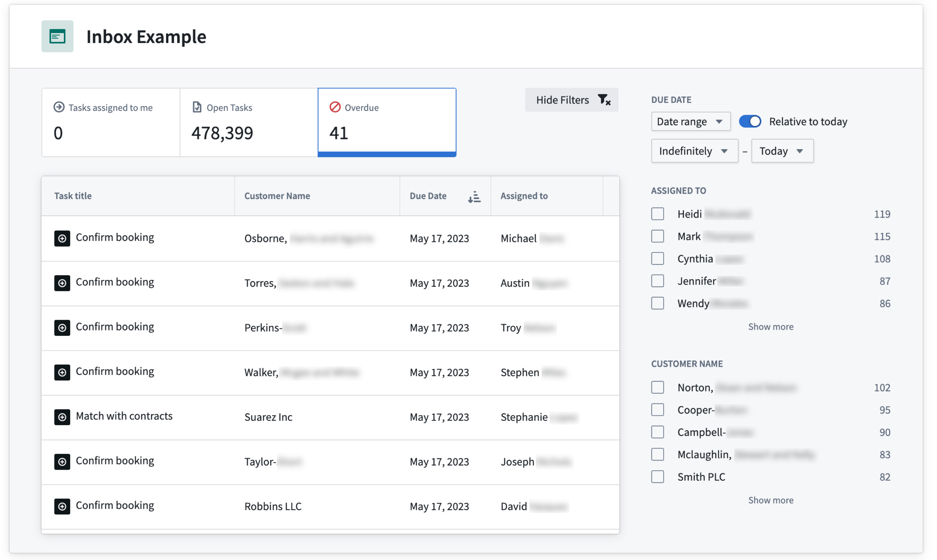Click the task icon in Perkins row
The height and width of the screenshot is (560, 937).
click(x=62, y=327)
